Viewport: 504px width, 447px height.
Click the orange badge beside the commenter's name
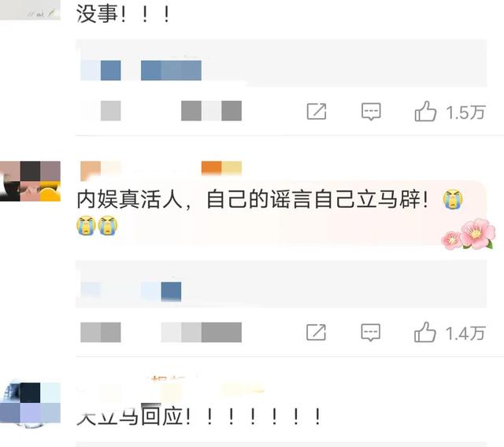(x=221, y=168)
